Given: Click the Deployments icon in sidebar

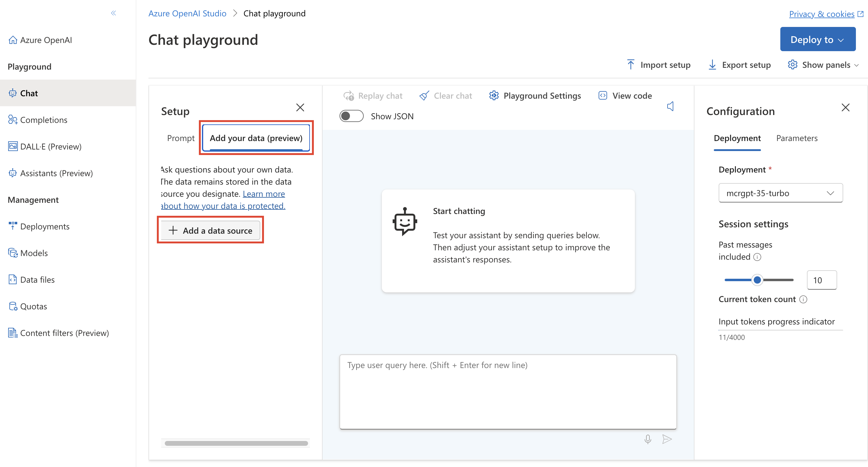Looking at the screenshot, I should point(13,226).
